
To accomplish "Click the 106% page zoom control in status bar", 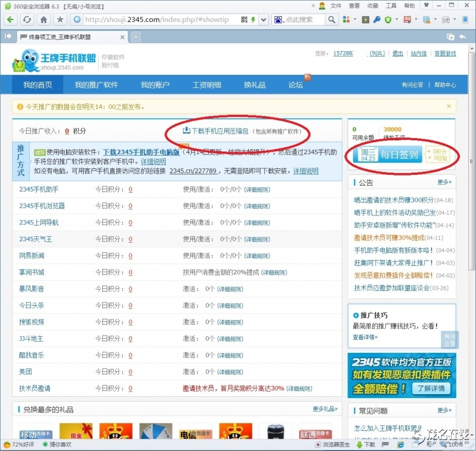I will (x=454, y=445).
